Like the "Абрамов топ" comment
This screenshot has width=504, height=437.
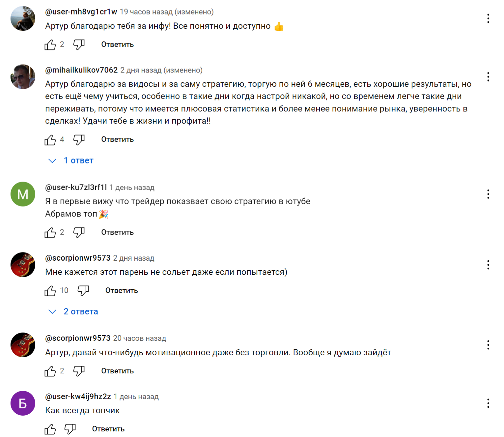tap(50, 233)
